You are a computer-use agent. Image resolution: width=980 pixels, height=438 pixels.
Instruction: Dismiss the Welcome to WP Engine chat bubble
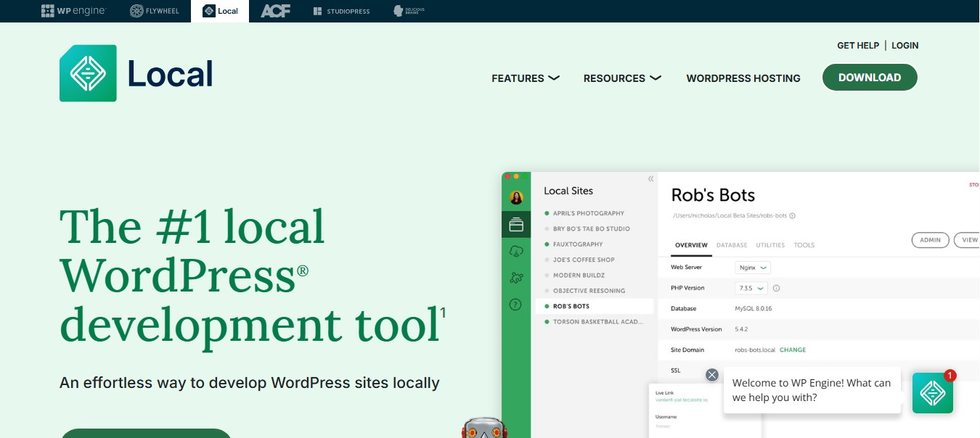[x=712, y=374]
